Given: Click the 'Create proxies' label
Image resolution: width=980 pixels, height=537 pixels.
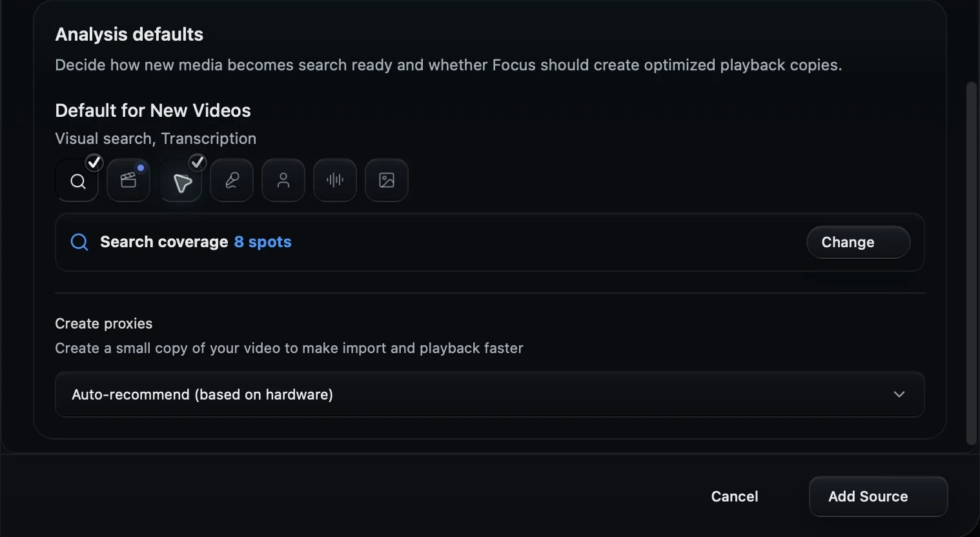Looking at the screenshot, I should click(104, 323).
